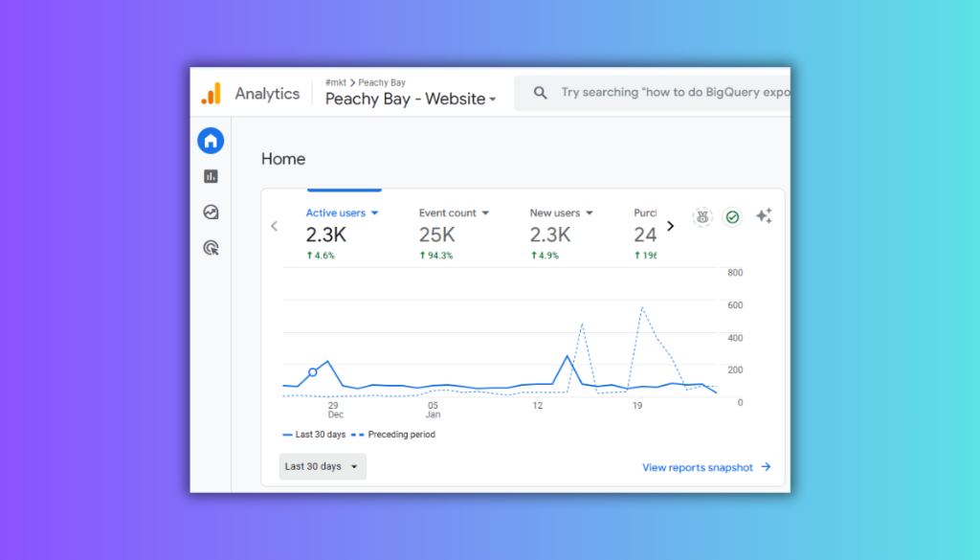
Task: Toggle the Last 30 days legend series
Action: (x=314, y=435)
